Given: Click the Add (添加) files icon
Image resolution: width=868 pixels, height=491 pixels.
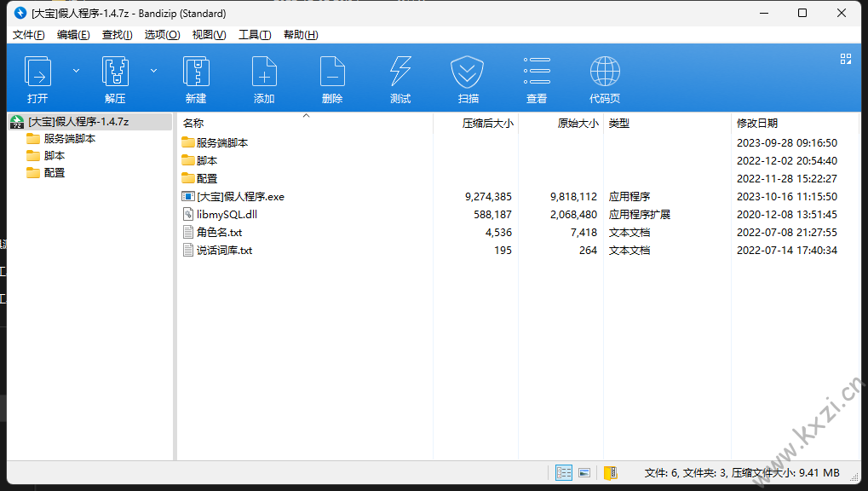Looking at the screenshot, I should point(264,72).
